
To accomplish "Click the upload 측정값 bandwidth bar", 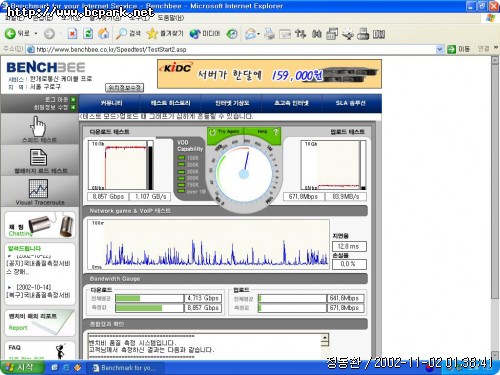I will coord(292,308).
